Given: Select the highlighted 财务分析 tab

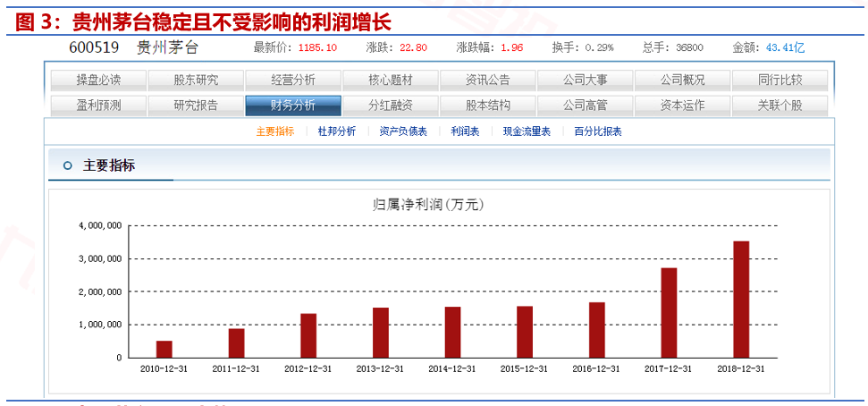Looking at the screenshot, I should click(x=293, y=106).
